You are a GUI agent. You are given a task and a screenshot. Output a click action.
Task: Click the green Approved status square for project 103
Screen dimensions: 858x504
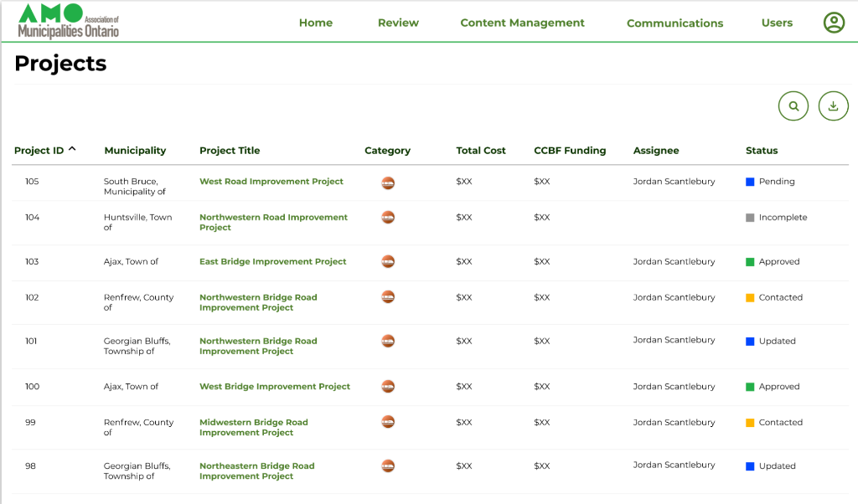pos(752,261)
